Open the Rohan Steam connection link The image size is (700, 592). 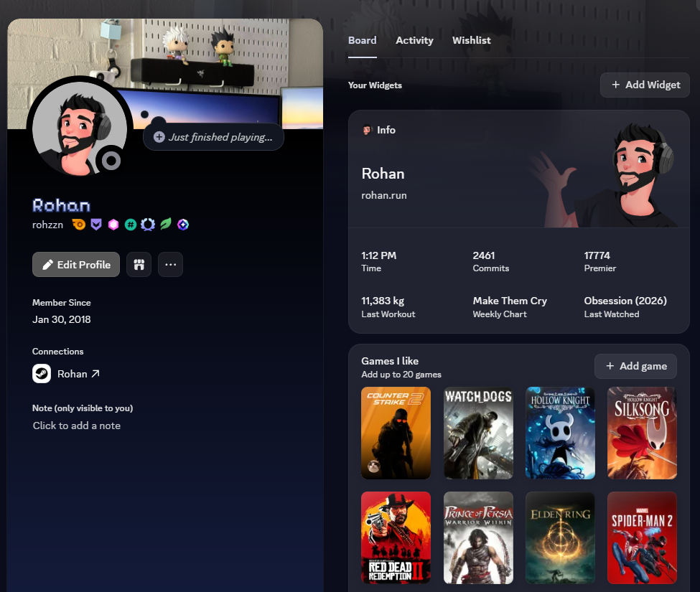pos(78,374)
